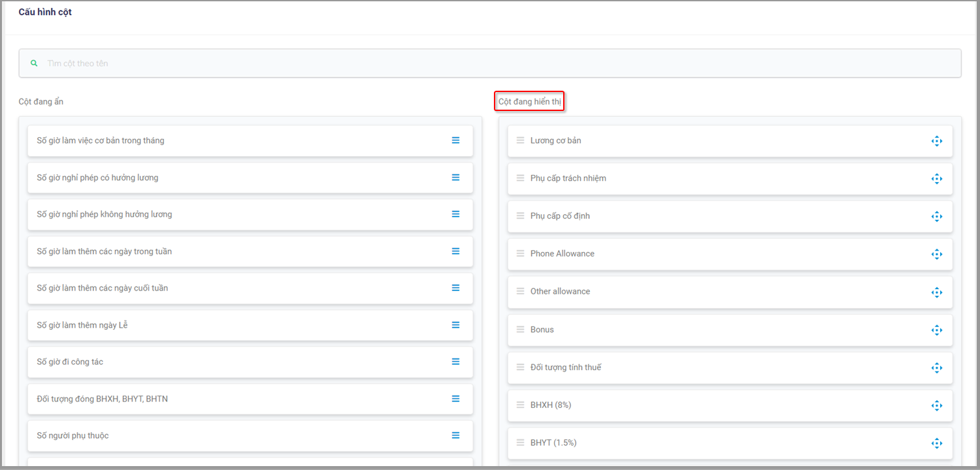Click the 'Cột đang hiển thị' heading
Viewport: 980px width, 470px height.
(530, 102)
